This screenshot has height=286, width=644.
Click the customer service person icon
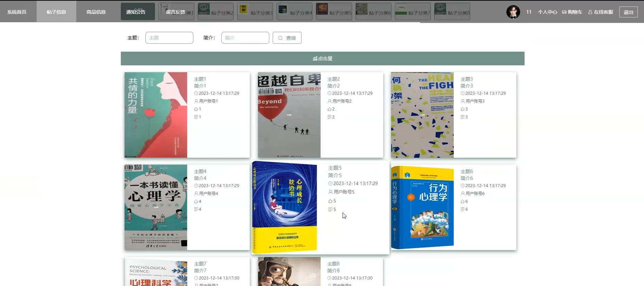590,12
